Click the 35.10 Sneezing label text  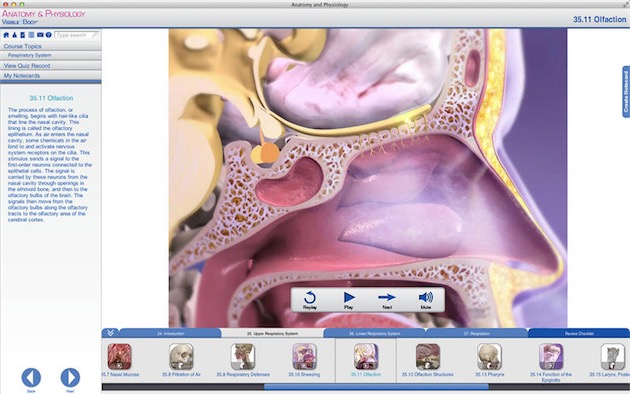click(x=304, y=374)
